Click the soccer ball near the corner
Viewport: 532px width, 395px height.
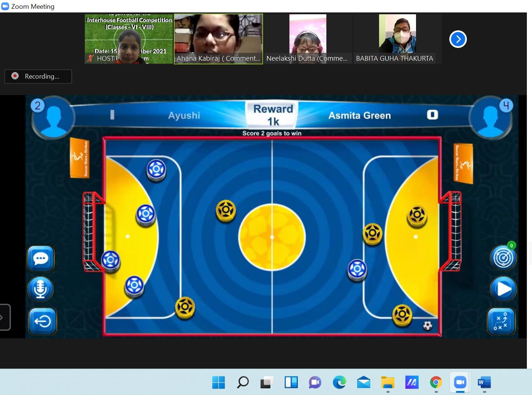pyautogui.click(x=427, y=325)
